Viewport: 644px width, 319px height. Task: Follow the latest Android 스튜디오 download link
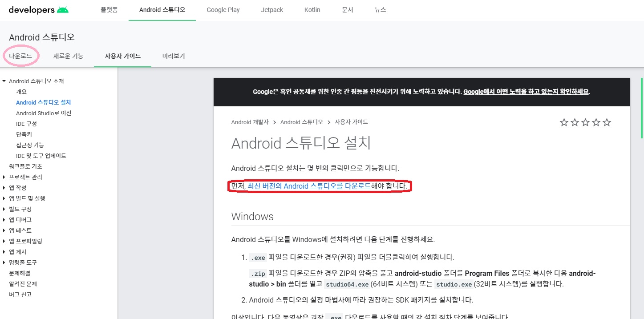click(x=309, y=186)
